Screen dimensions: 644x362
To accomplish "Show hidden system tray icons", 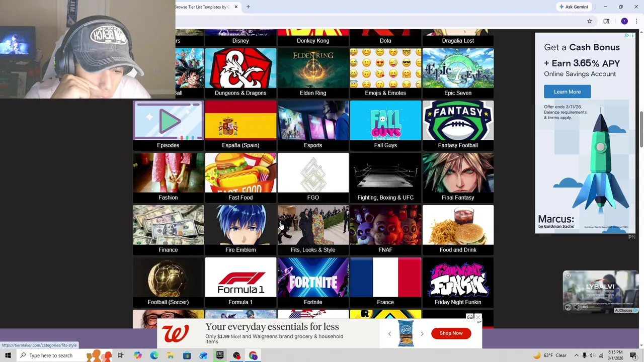I will [577, 355].
